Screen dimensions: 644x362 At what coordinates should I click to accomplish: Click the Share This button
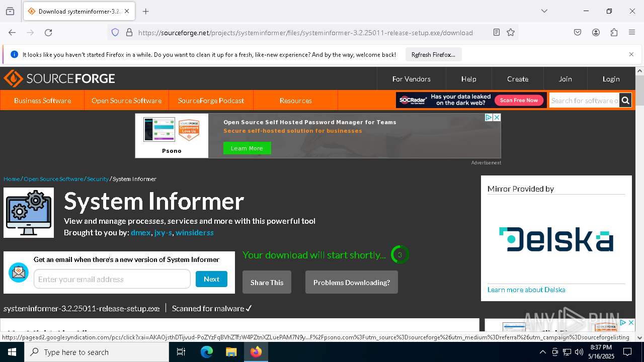(267, 283)
